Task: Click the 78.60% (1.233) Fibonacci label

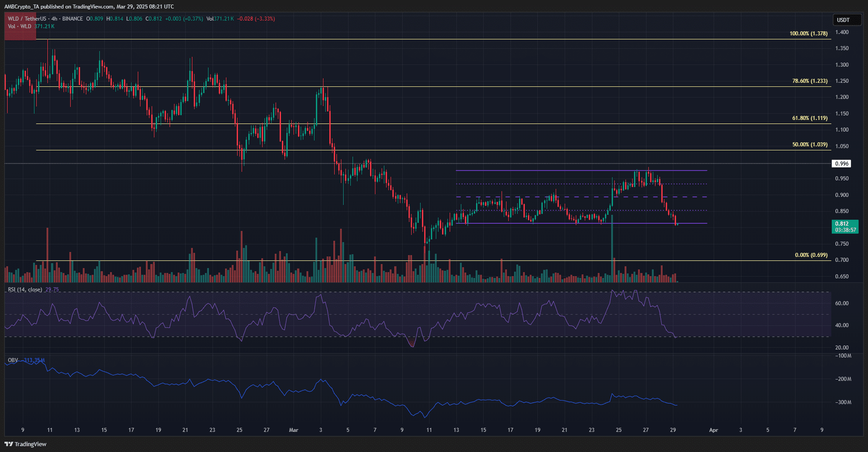Action: click(809, 81)
